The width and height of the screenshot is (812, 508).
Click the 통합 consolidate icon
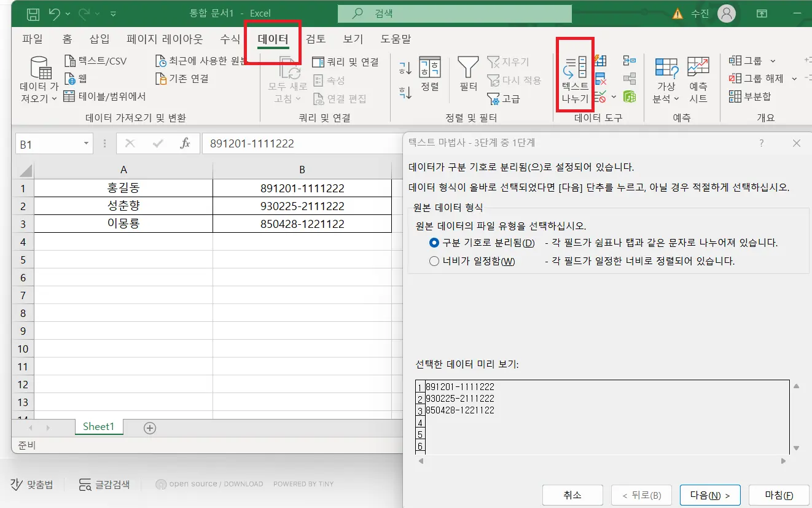click(630, 60)
